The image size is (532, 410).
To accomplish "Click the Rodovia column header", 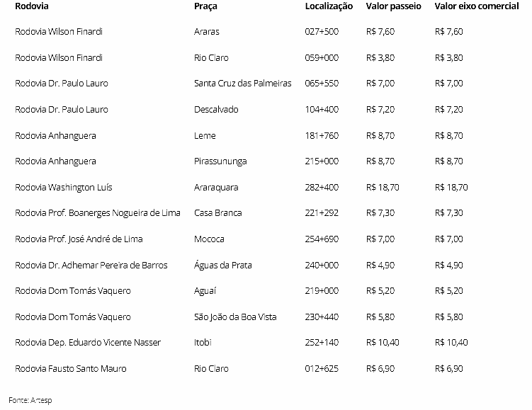I will (33, 6).
